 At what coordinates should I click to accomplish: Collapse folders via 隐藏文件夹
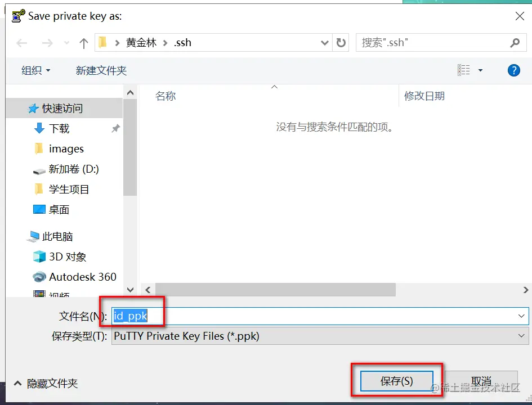tap(46, 384)
